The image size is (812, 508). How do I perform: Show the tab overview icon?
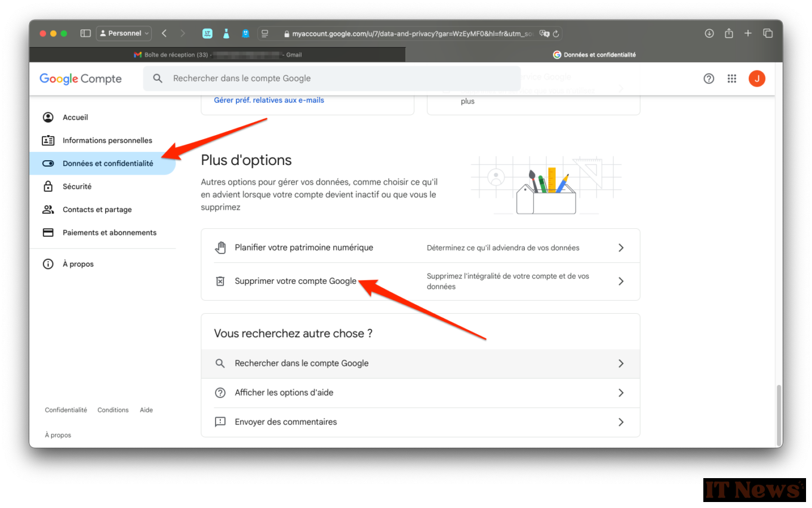tap(768, 33)
